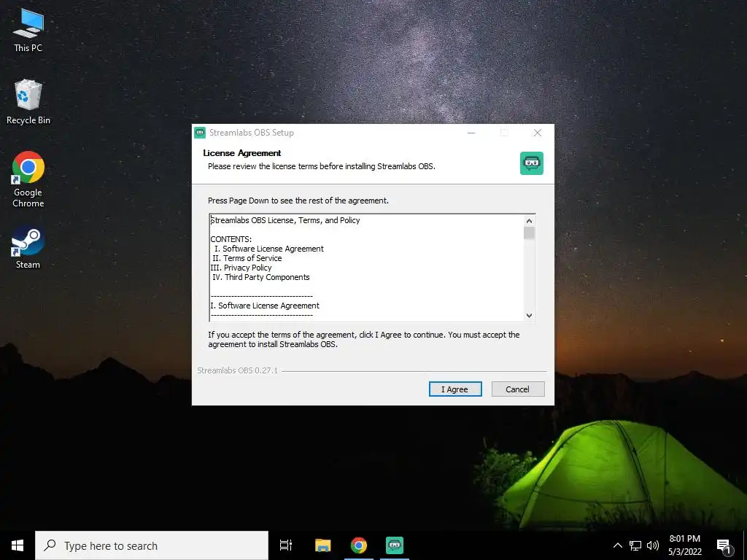The image size is (747, 560).
Task: Click 'II. Terms of Service' in contents
Action: tap(247, 258)
